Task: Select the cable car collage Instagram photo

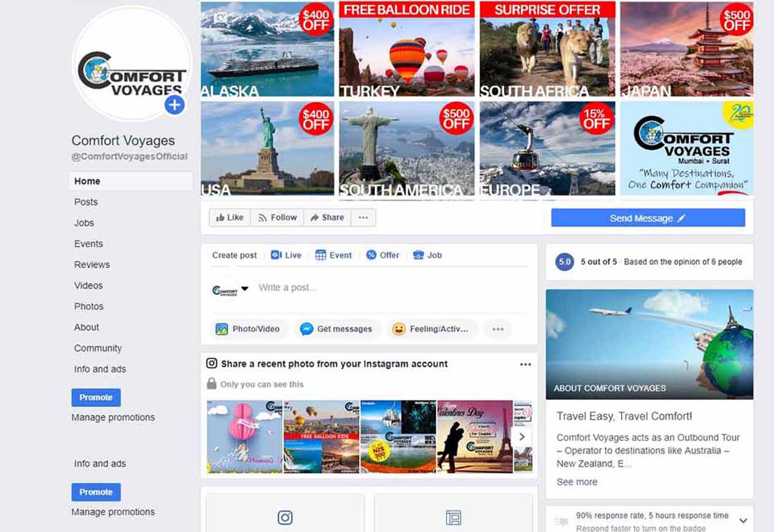Action: click(398, 437)
